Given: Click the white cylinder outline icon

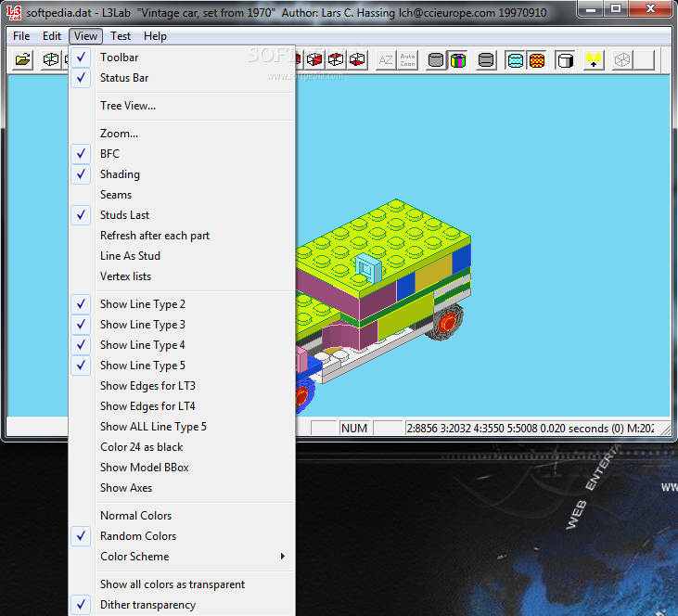Looking at the screenshot, I should coord(565,60).
